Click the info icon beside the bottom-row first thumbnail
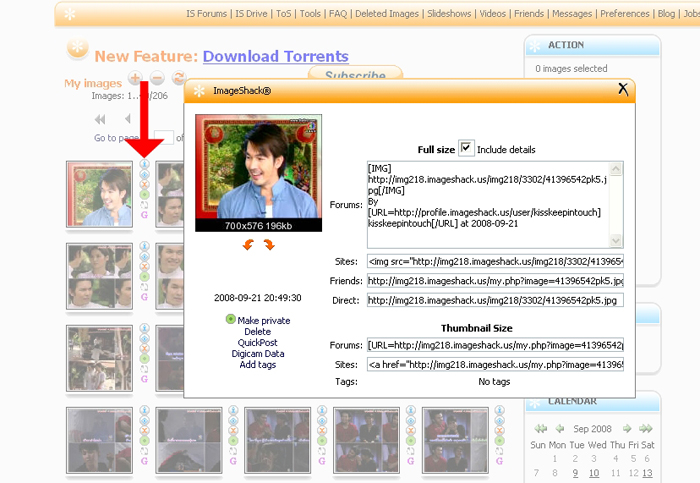 point(144,410)
